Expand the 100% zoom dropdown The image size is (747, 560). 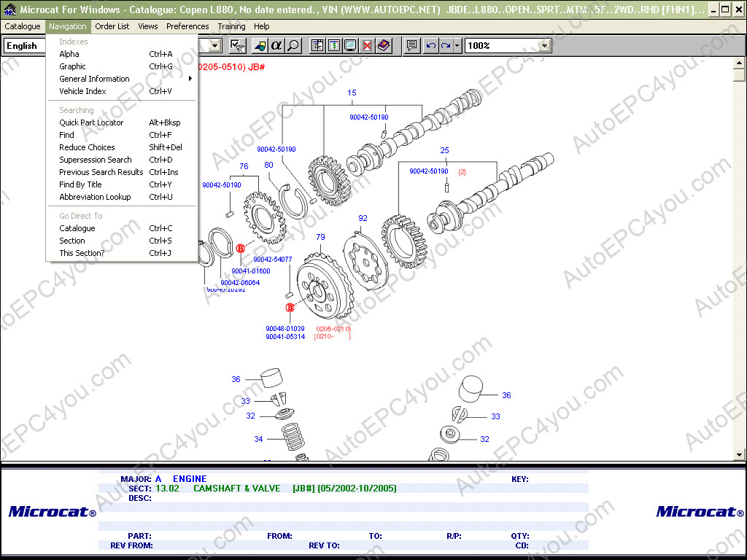[544, 46]
